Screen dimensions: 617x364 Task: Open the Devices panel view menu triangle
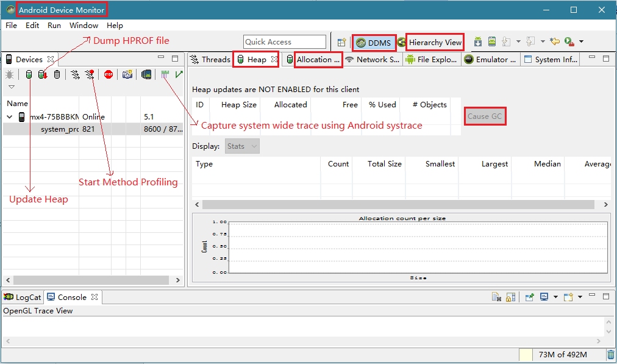pyautogui.click(x=11, y=87)
